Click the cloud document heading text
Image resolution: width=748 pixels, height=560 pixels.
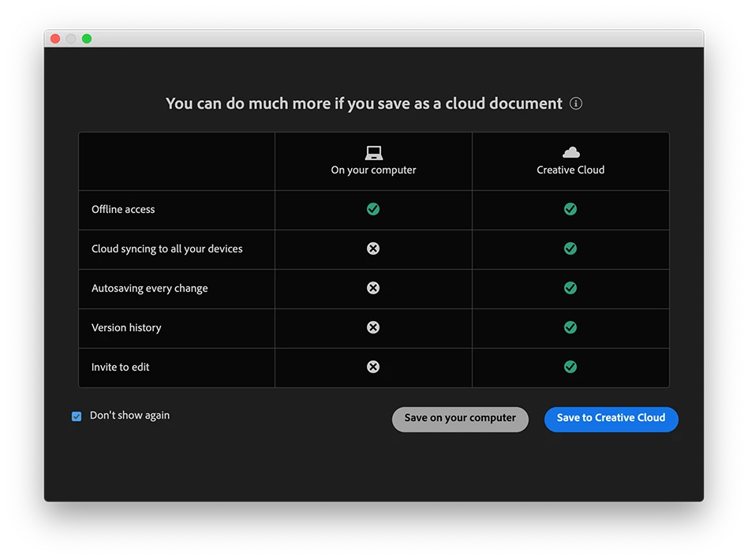coord(364,103)
